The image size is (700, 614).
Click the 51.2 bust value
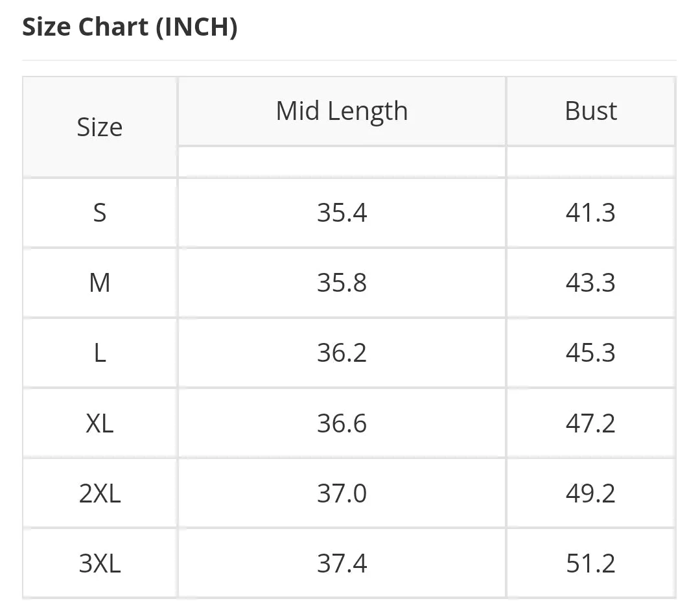pos(590,563)
